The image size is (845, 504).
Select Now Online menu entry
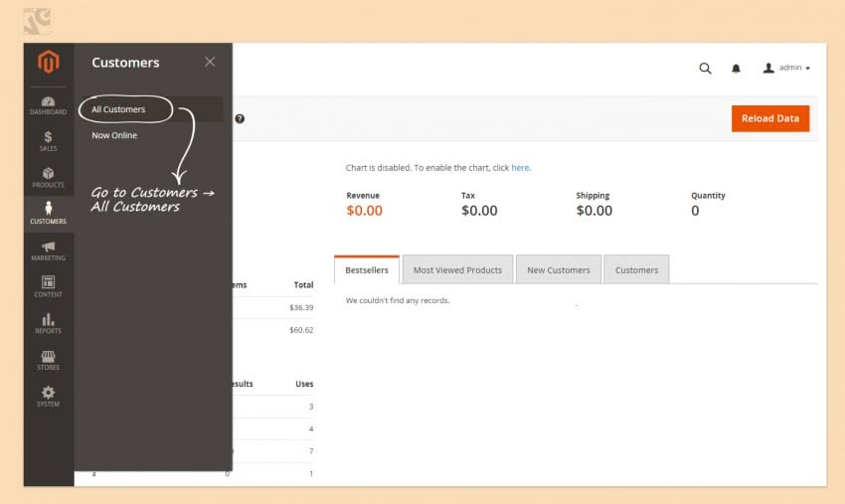(x=114, y=135)
